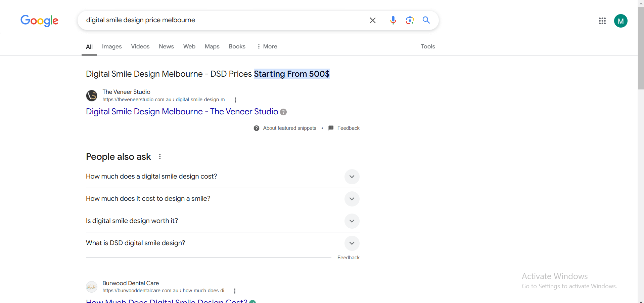Open options menu for Burwood Dental Care result
This screenshot has height=303, width=644.
(235, 291)
